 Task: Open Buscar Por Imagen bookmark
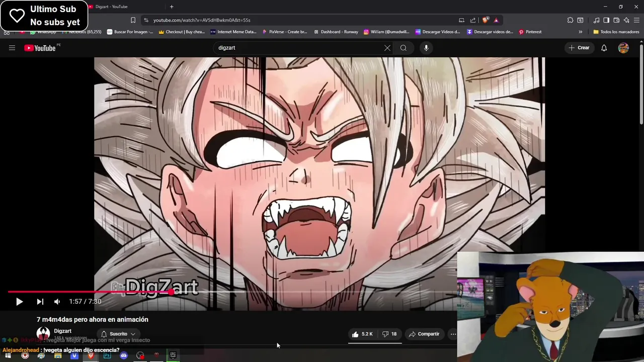coord(130,32)
